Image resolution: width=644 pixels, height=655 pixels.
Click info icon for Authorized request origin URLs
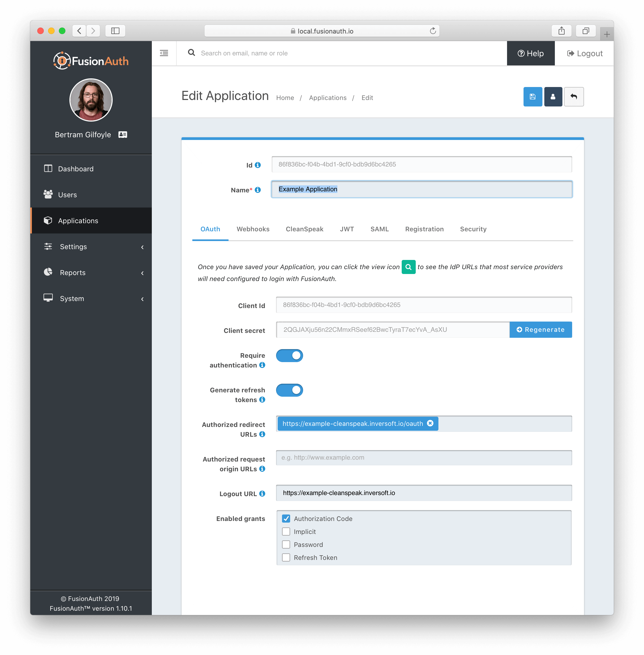click(262, 469)
